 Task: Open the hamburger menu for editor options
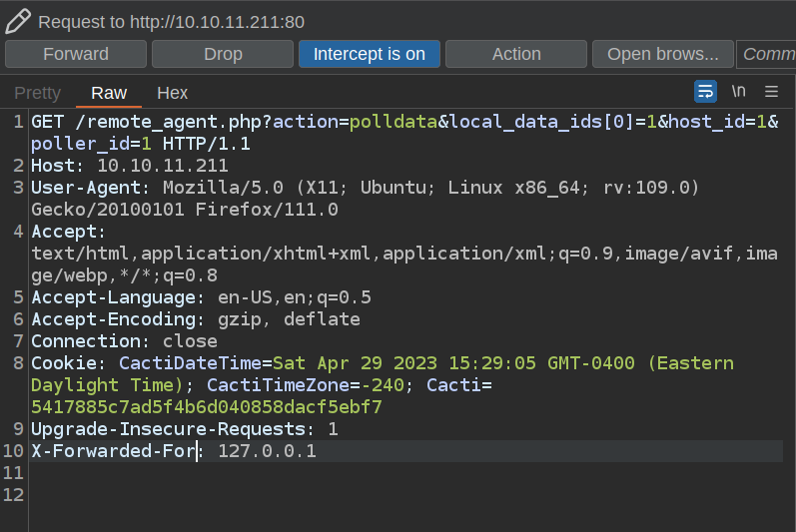pyautogui.click(x=771, y=92)
